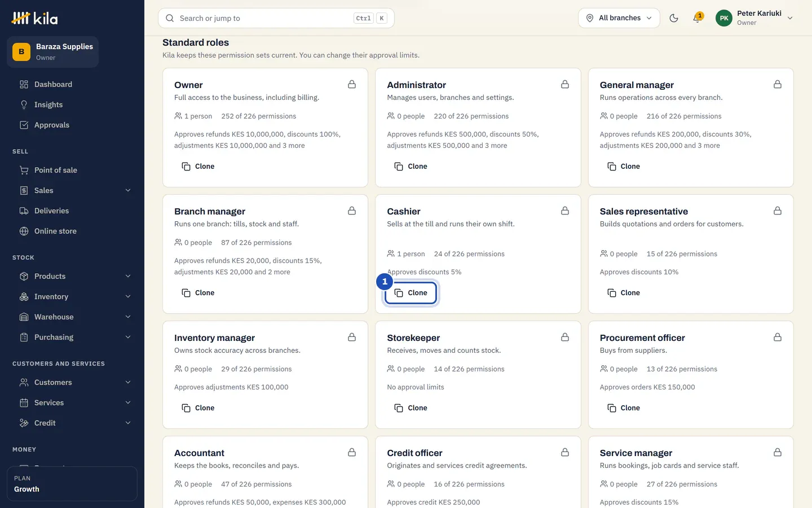Open the All branches dropdown
Viewport: 812px width, 508px height.
[x=619, y=18]
